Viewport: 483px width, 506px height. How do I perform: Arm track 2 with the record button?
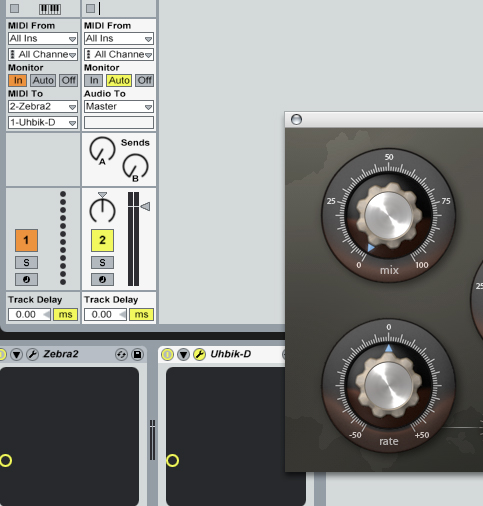pyautogui.click(x=102, y=279)
